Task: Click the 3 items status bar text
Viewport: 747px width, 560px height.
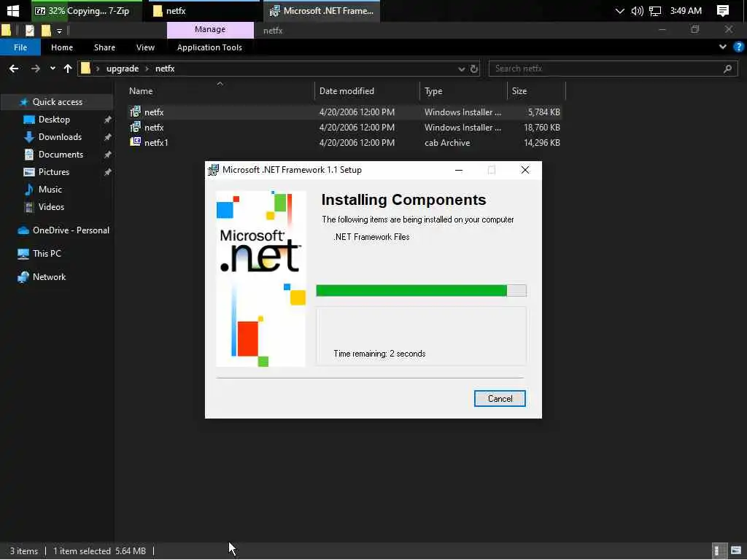Action: pos(24,551)
